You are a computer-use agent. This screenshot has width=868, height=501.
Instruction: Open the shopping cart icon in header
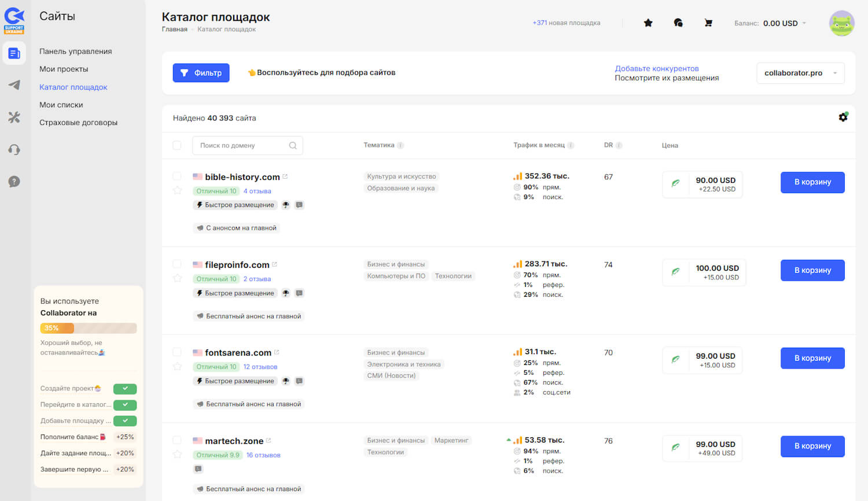[x=708, y=23]
